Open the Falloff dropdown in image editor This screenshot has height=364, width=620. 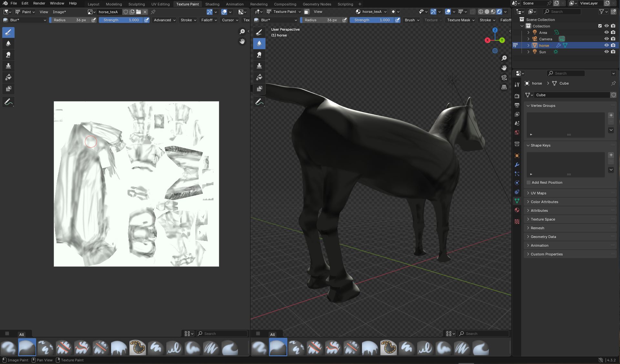[x=209, y=20]
